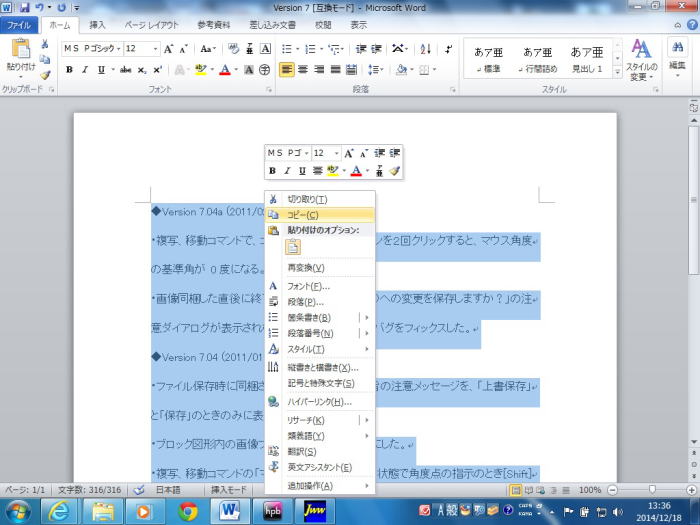Screen dimensions: 700x525
Task: Choose Copy (コピー) in the context menu
Action: click(320, 215)
